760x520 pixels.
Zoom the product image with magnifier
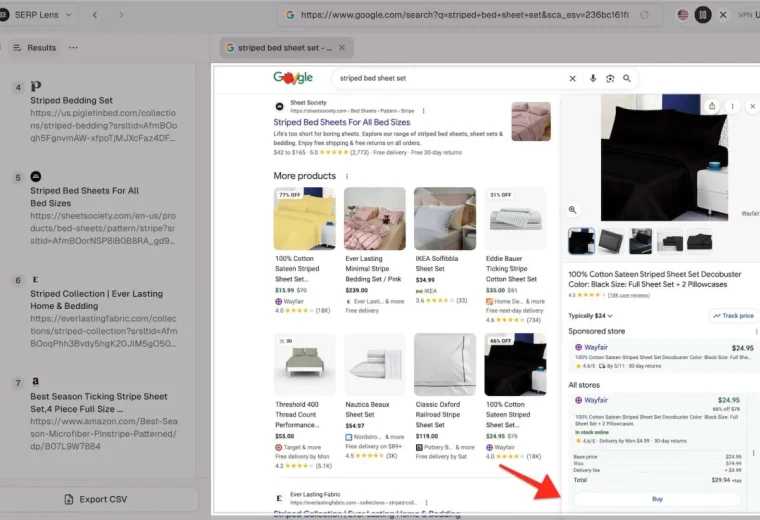572,210
